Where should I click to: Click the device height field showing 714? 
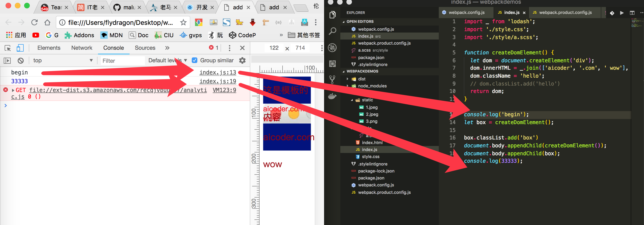300,48
